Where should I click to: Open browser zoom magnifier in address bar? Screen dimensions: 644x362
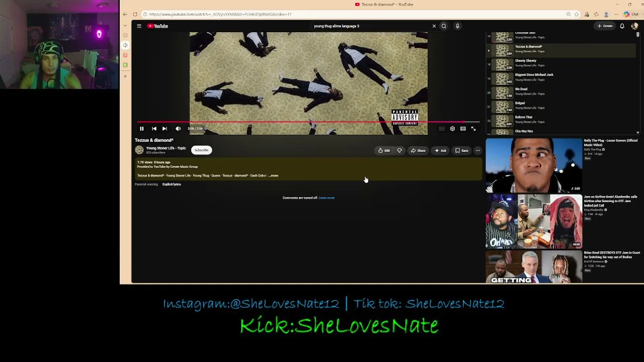pos(569,14)
